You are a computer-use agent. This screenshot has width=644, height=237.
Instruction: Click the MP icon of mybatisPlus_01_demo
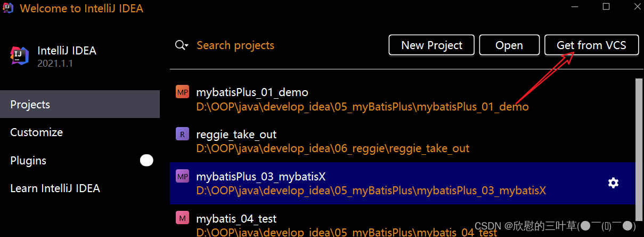[182, 92]
